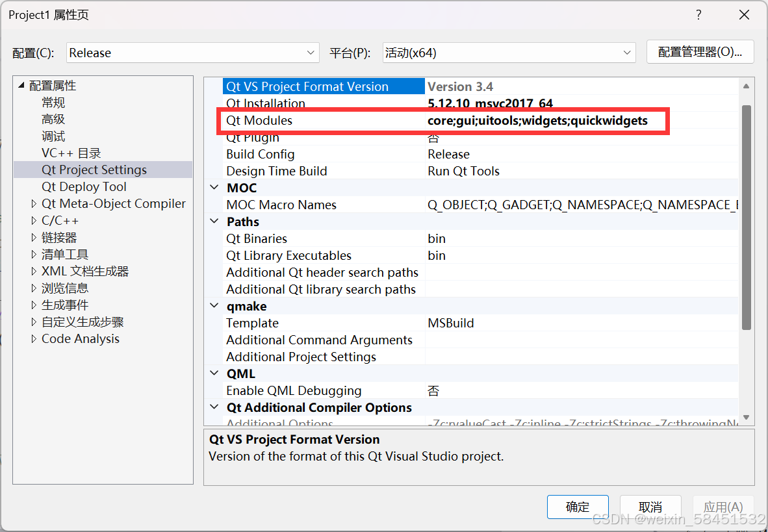Select Code Analysis in the left tree
This screenshot has width=768, height=532.
(x=80, y=338)
